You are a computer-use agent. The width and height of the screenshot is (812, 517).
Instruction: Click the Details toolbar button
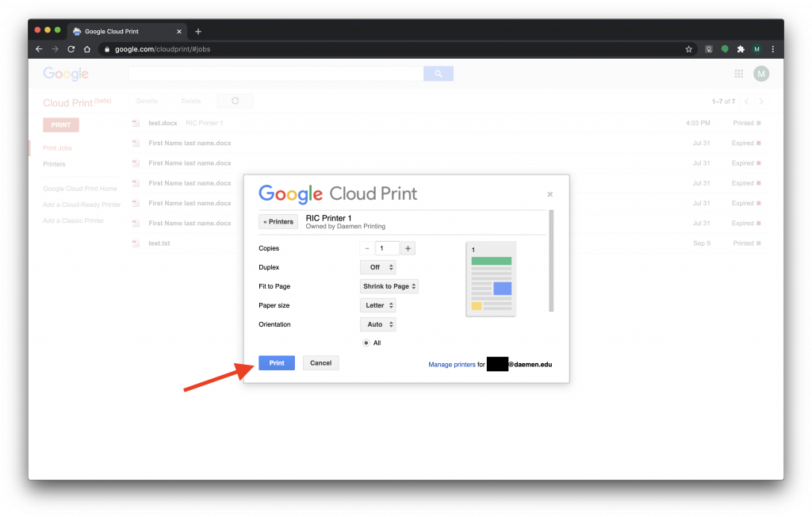tap(147, 101)
